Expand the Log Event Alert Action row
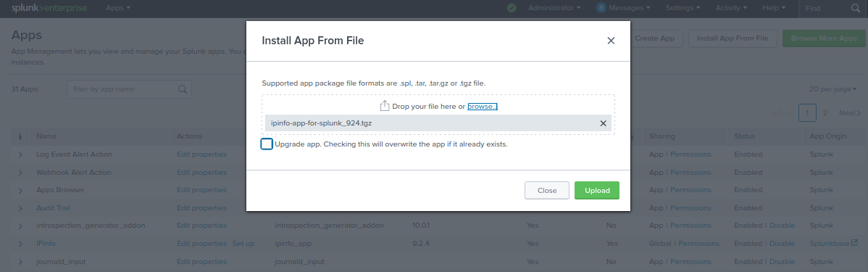Screen dimensions: 868x272 tap(20, 154)
